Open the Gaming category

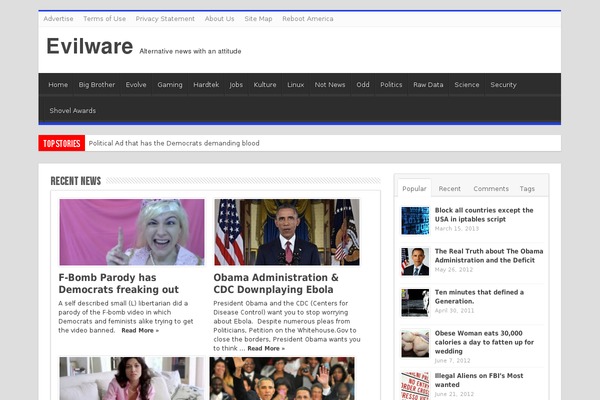coord(170,85)
